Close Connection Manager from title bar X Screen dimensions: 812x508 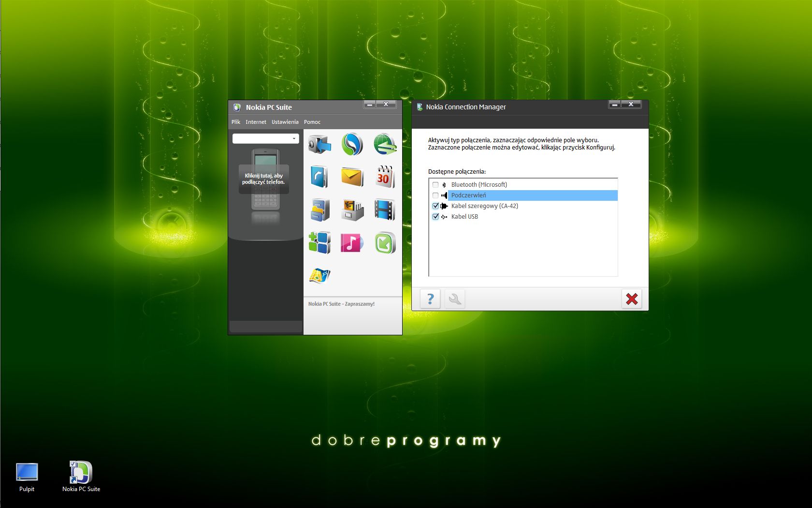tap(631, 104)
